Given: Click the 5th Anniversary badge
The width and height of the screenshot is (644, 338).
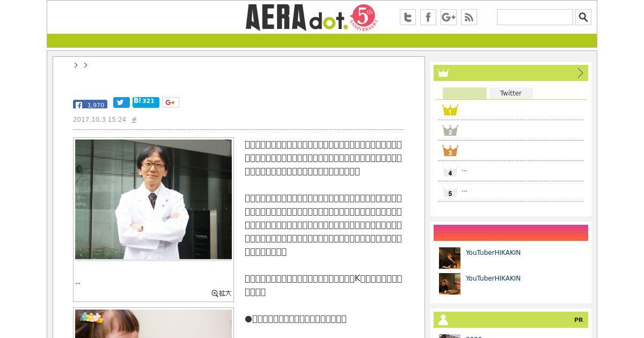Looking at the screenshot, I should coord(363,18).
